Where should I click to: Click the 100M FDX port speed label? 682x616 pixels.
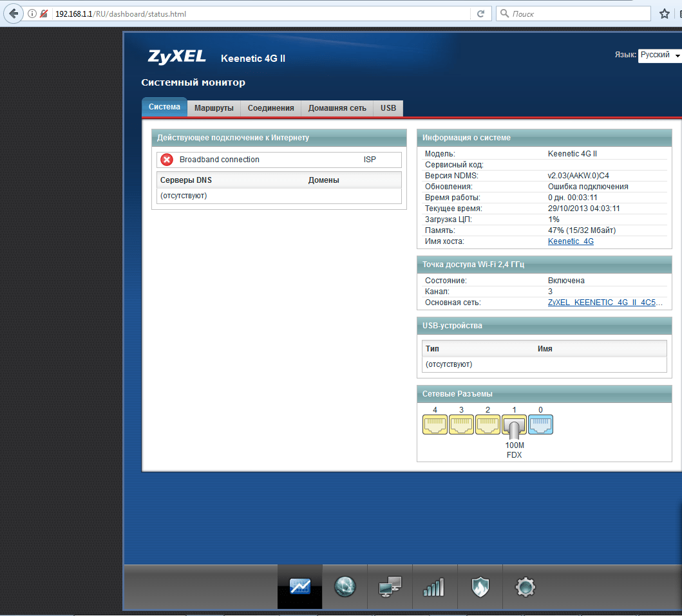(x=515, y=450)
